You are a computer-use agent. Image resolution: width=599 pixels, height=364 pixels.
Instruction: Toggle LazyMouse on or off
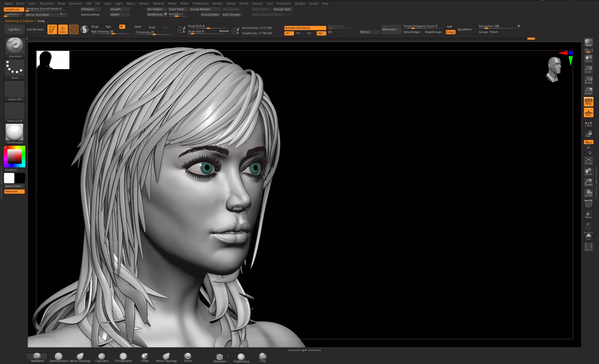coord(14,9)
